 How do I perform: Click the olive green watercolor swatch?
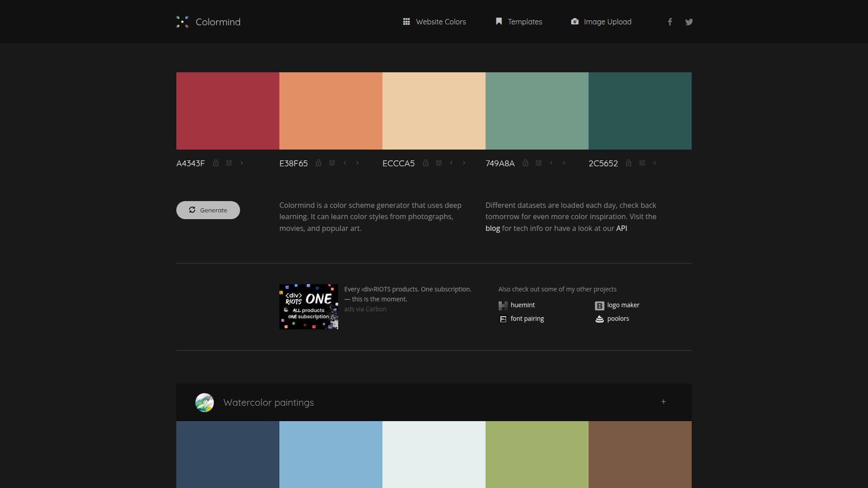click(537, 455)
